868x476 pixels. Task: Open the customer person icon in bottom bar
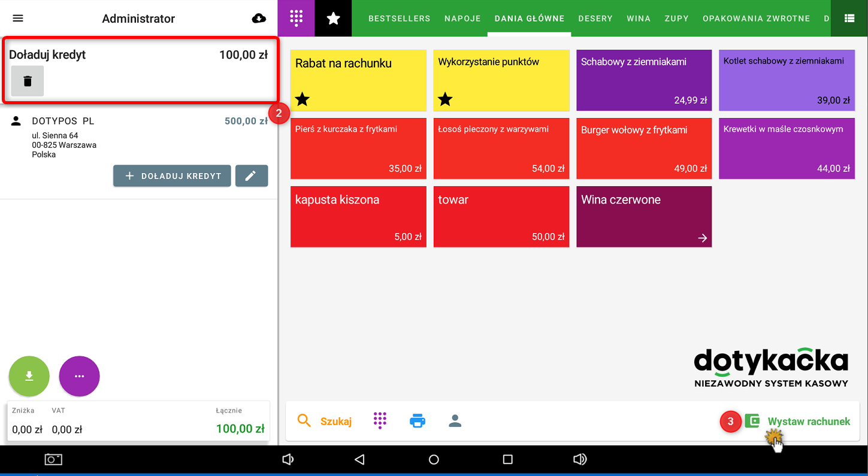[x=455, y=421]
